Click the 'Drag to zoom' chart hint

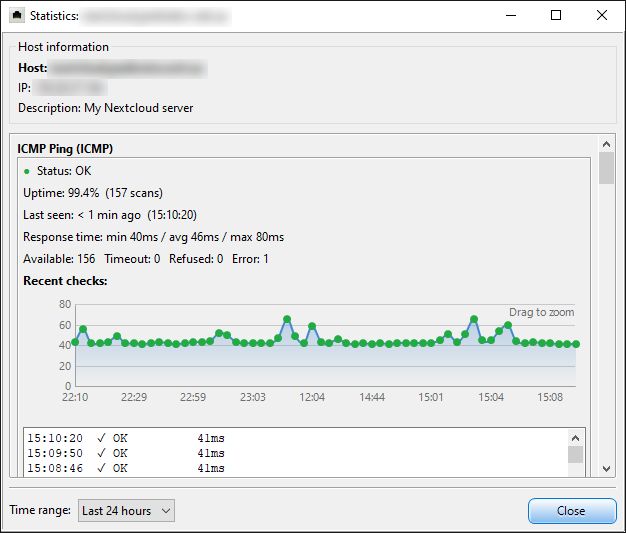[541, 312]
